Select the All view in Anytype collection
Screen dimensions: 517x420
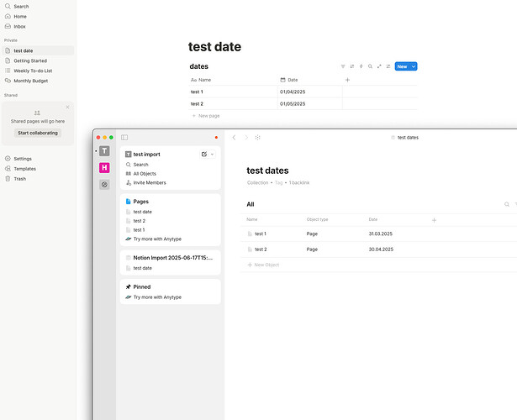click(251, 204)
